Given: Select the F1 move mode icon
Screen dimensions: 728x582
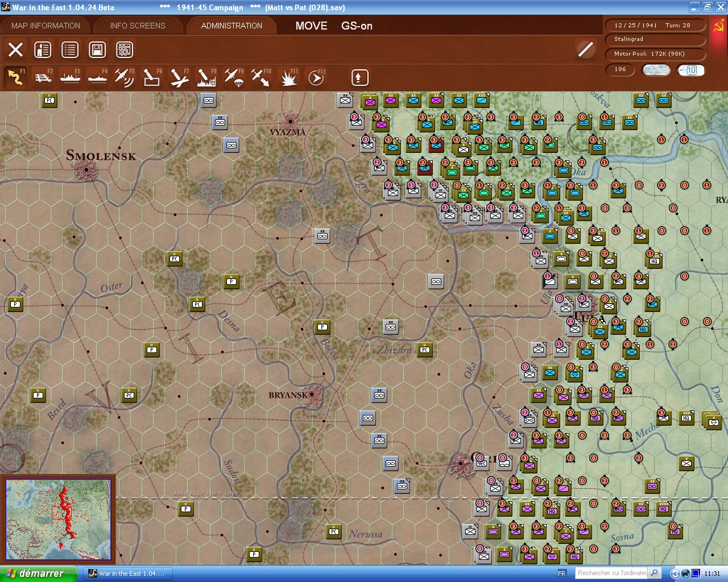Looking at the screenshot, I should click(15, 77).
